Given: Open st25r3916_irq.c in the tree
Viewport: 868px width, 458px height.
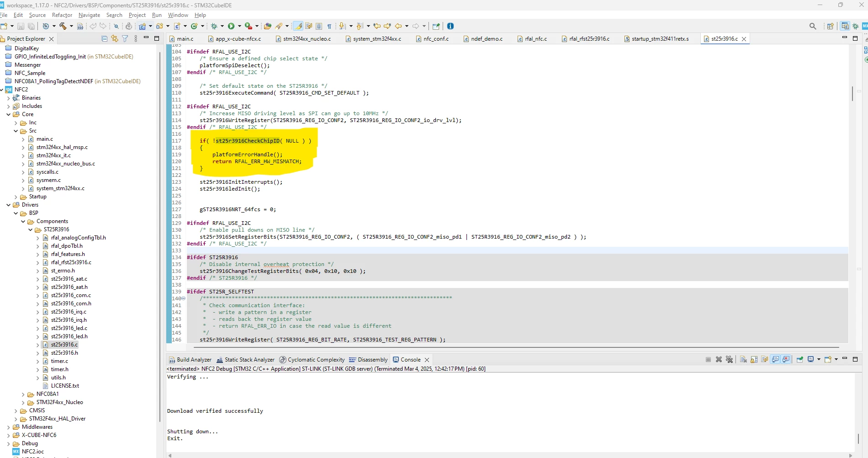Looking at the screenshot, I should (x=69, y=312).
